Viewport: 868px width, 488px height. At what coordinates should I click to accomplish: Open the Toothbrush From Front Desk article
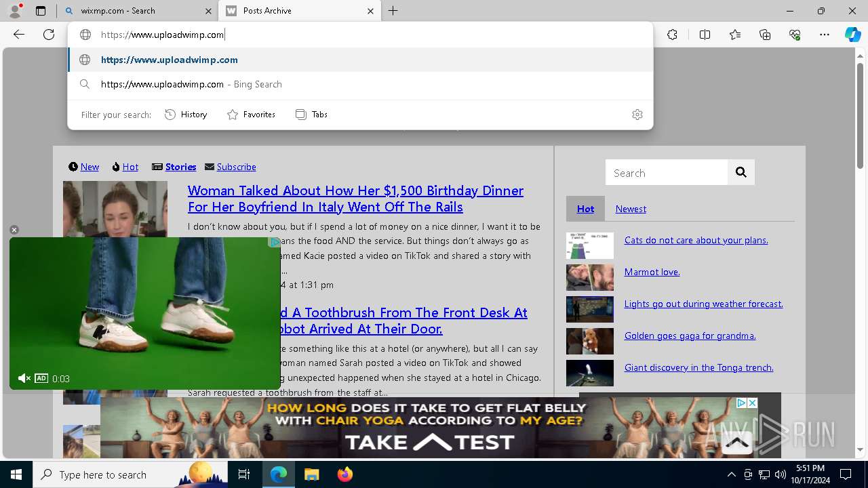coord(404,321)
